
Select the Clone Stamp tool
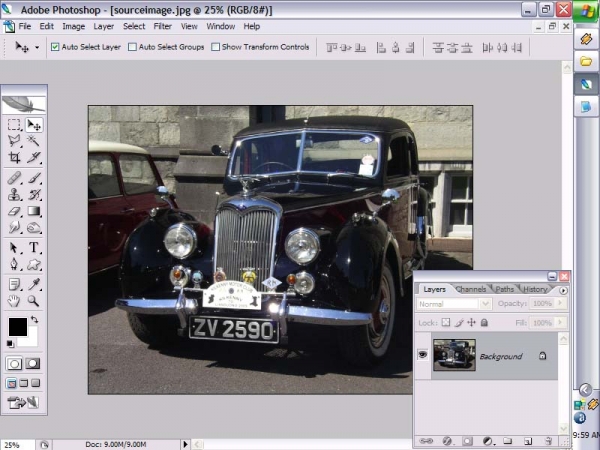click(14, 194)
